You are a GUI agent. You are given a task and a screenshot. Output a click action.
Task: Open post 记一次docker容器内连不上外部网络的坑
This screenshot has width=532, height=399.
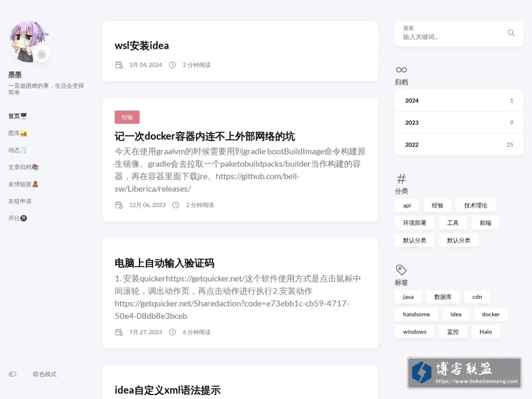click(205, 136)
